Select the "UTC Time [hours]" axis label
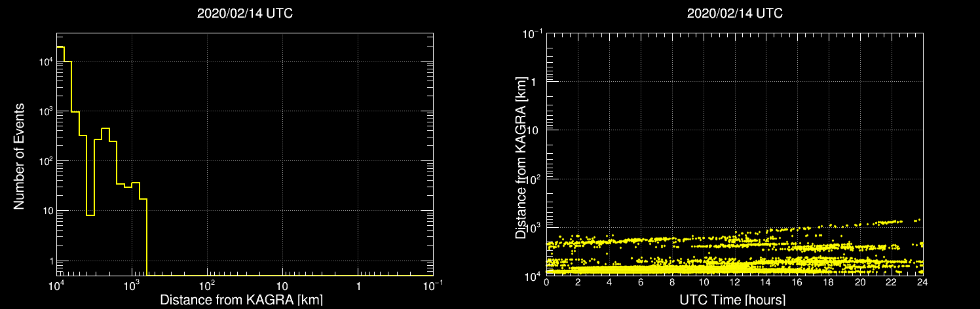The height and width of the screenshot is (309, 980). coord(732,300)
